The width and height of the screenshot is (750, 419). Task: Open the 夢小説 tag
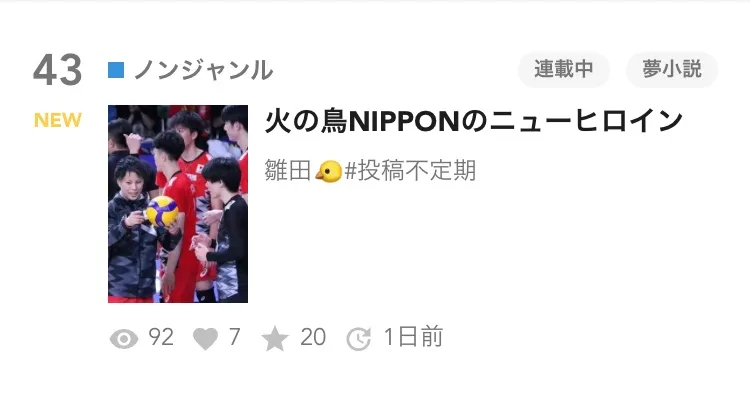(672, 69)
